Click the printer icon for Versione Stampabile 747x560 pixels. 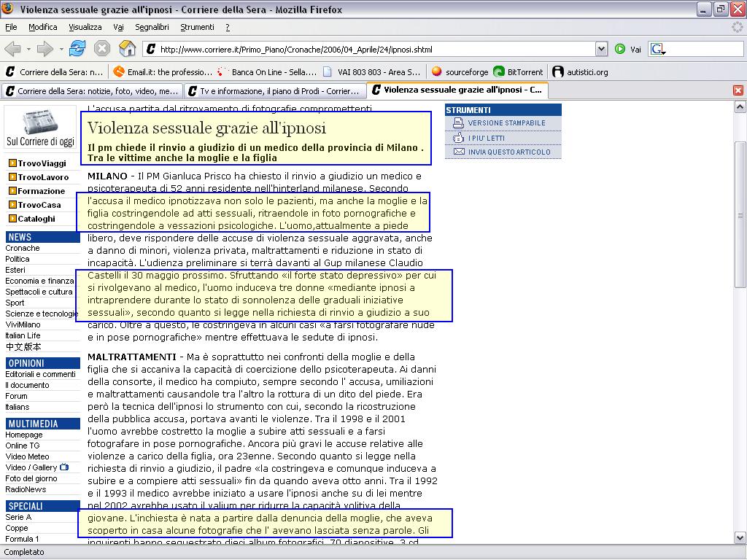(x=458, y=123)
